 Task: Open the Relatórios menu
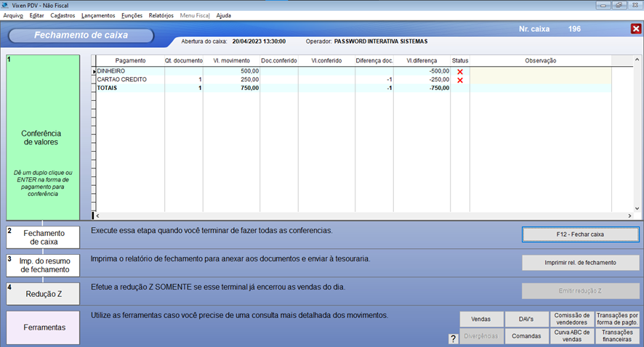[161, 15]
